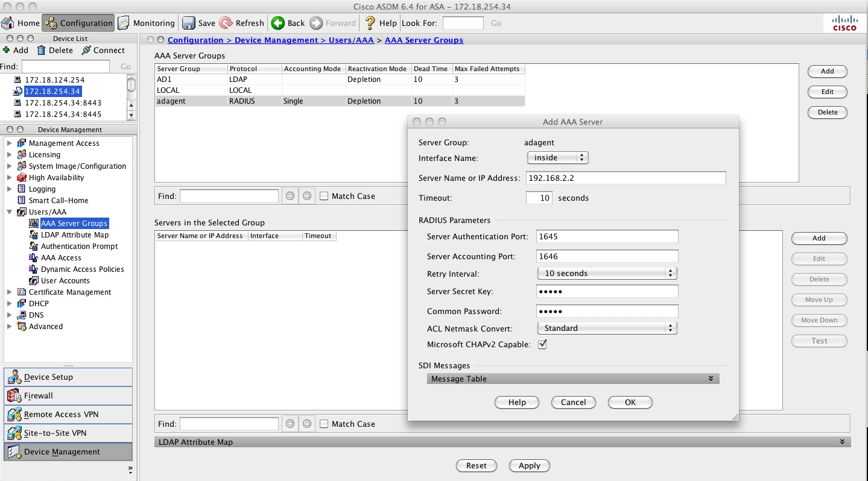
Task: Select the AD1 server group row
Action: (x=340, y=79)
